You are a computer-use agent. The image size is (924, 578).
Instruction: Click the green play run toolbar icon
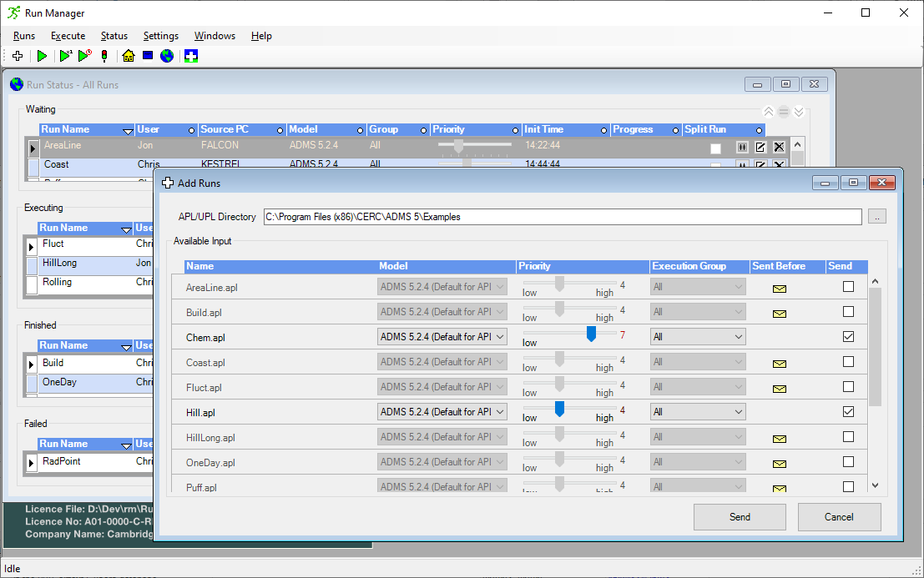pos(42,56)
